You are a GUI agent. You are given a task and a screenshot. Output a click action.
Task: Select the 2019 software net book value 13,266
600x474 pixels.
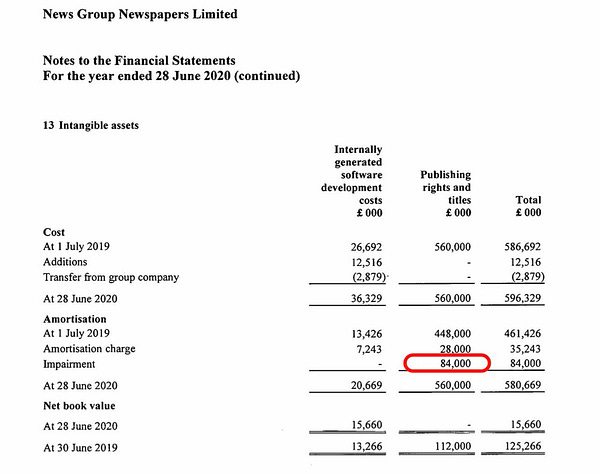(366, 447)
